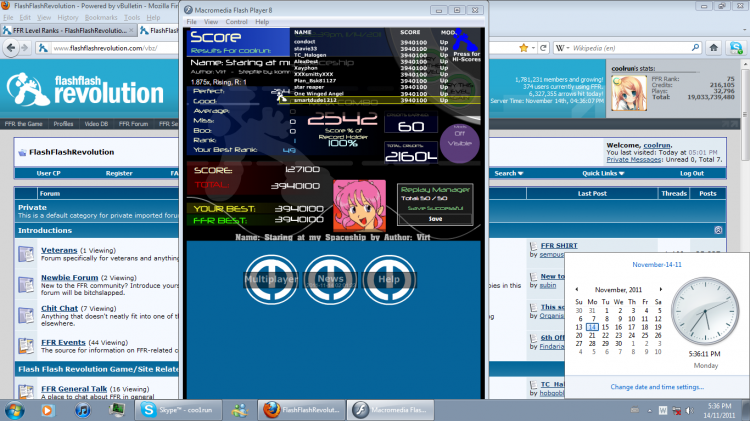Viewport: 750px width, 421px height.
Task: Open Skype coolrun taskbar button
Action: 179,410
